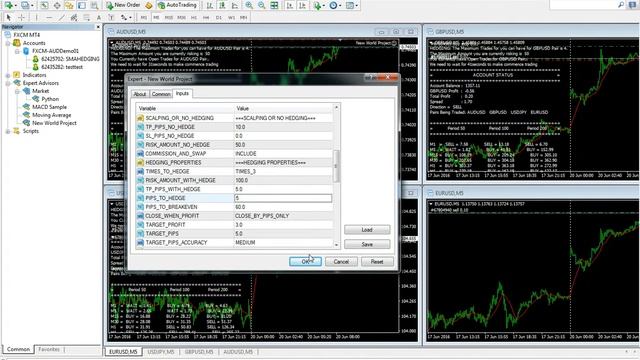Switch chart to bar chart icon
640x360 pixels.
point(210,5)
